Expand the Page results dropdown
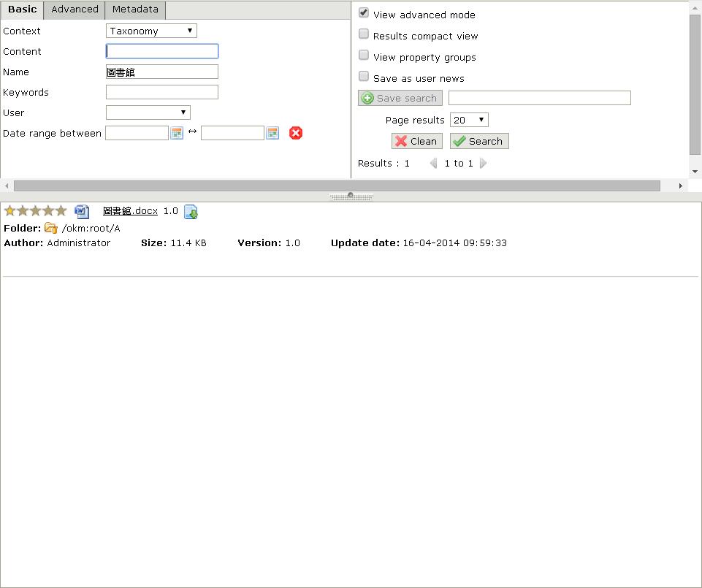 point(469,120)
